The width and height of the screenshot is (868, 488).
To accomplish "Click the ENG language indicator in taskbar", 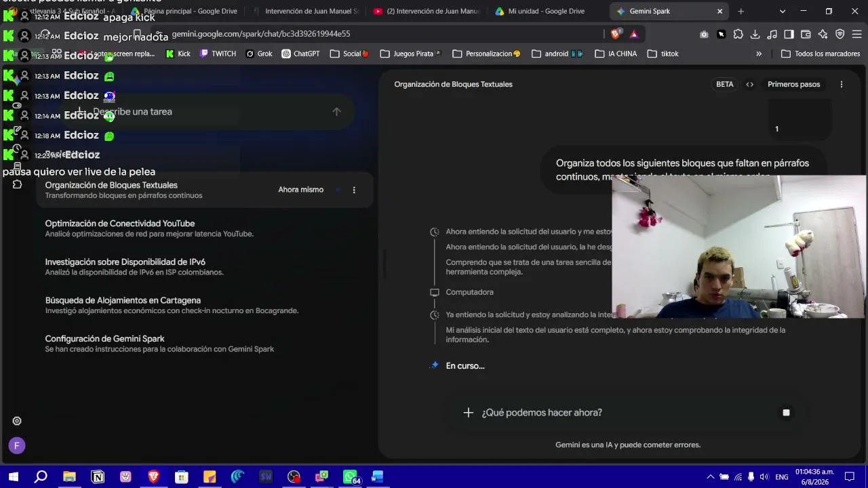I will (782, 477).
